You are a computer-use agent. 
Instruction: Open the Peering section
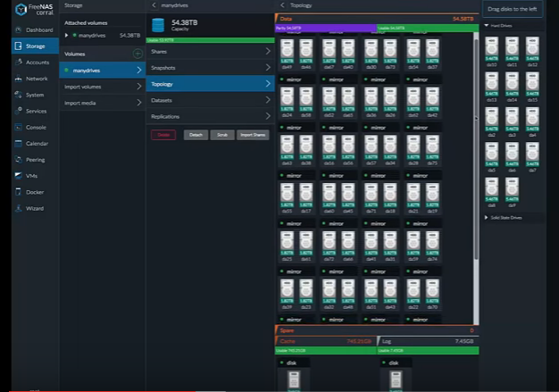point(35,160)
